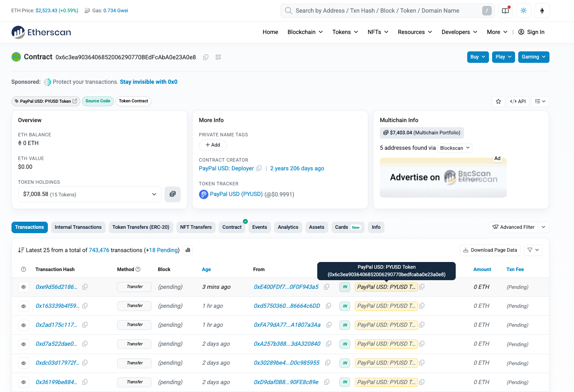574x392 pixels.
Task: Open the $7,403.04 Multichain Portfolio badge
Action: point(422,133)
